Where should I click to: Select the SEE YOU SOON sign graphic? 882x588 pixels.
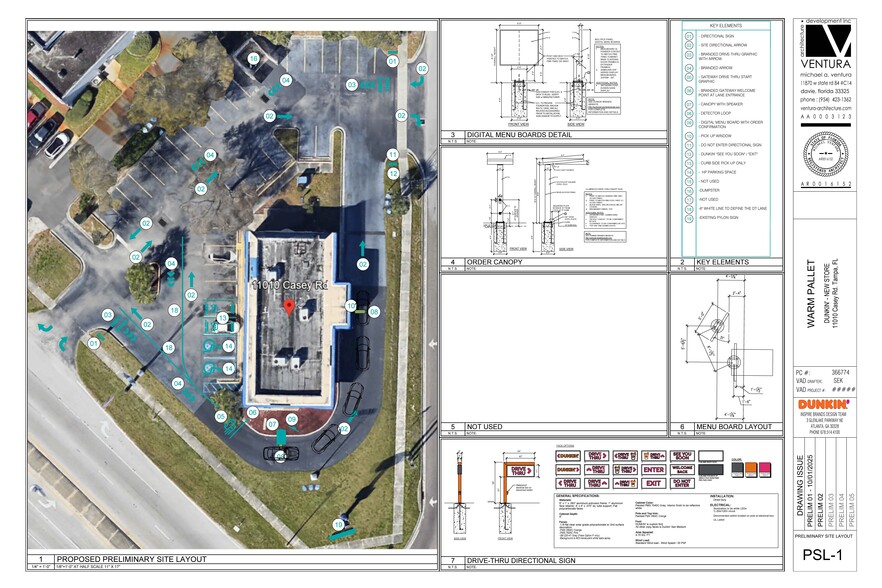tap(682, 455)
